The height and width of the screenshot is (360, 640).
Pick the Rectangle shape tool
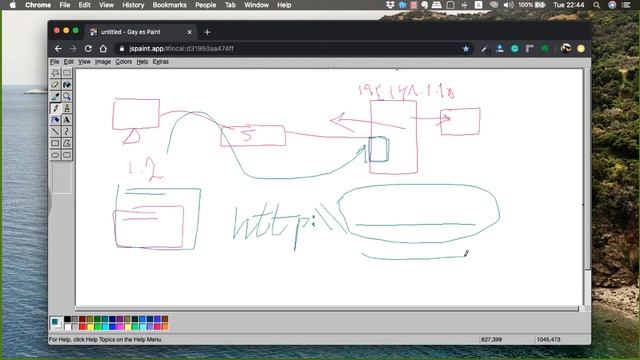click(x=55, y=143)
